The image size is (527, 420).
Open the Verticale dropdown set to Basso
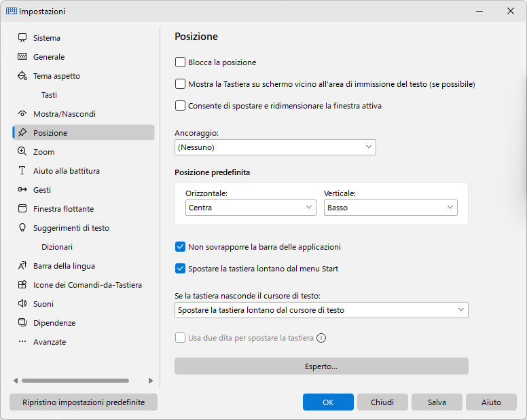390,208
